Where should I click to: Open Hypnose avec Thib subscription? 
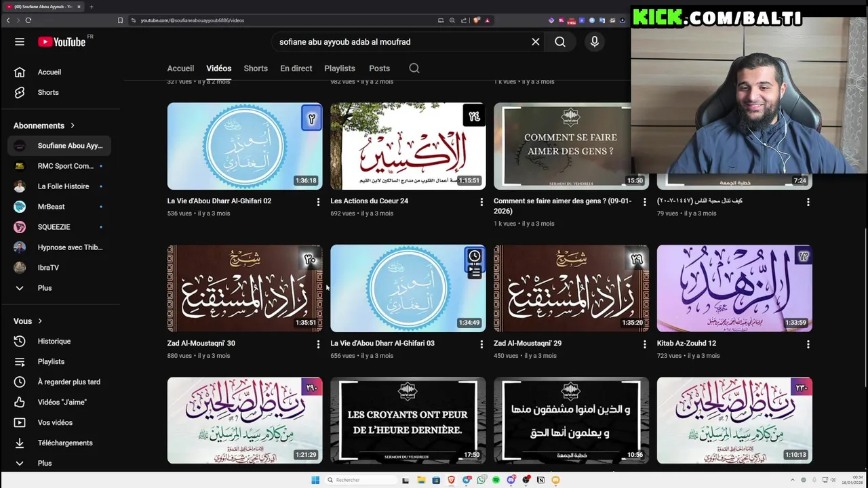coord(60,247)
